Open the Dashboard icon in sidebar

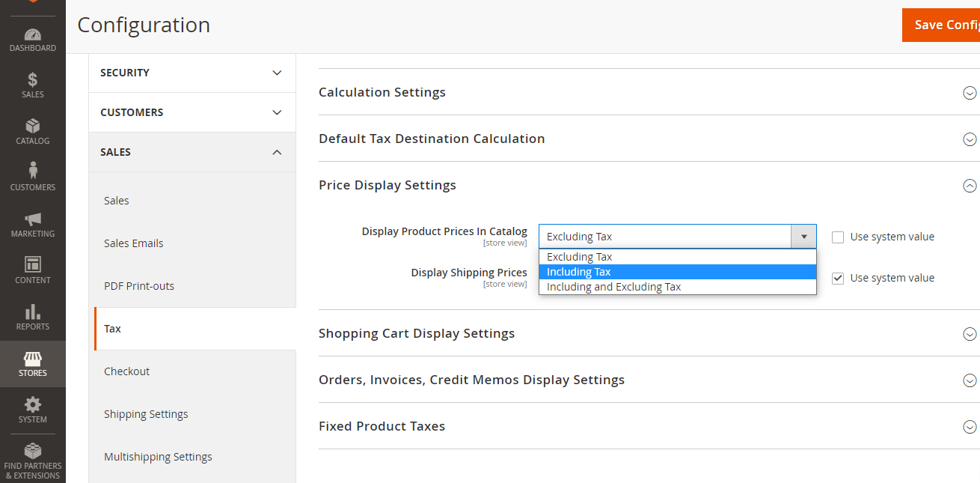point(32,34)
